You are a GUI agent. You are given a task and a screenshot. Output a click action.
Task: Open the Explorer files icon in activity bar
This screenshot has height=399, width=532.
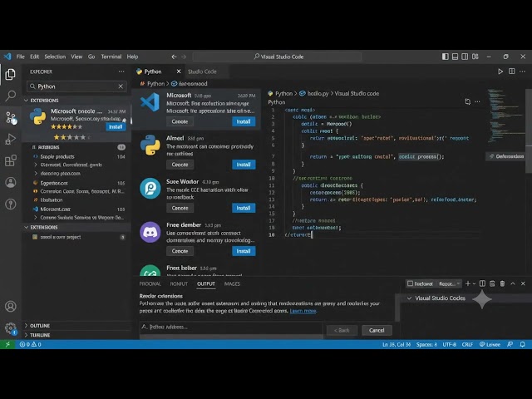[x=10, y=74]
